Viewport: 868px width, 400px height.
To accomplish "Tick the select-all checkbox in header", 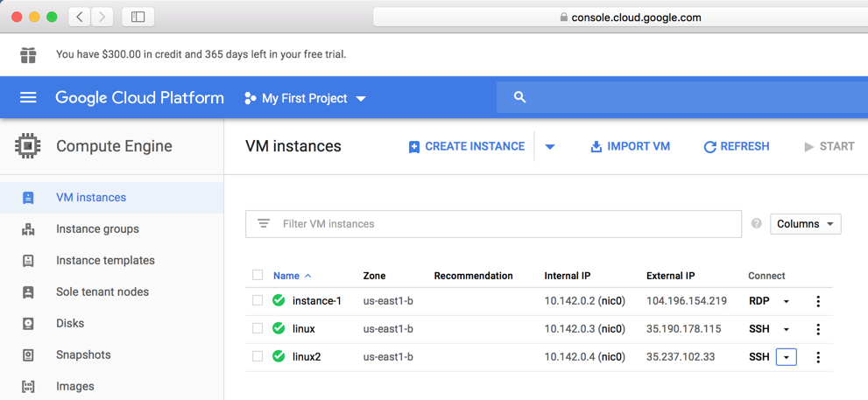I will pyautogui.click(x=258, y=275).
